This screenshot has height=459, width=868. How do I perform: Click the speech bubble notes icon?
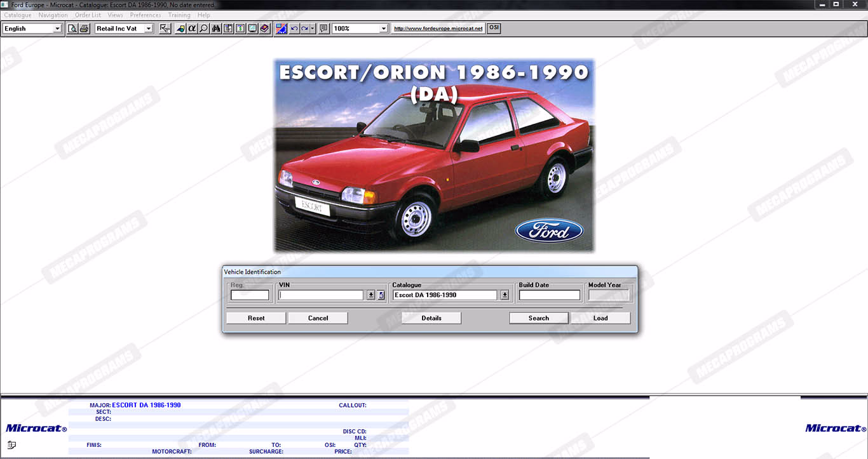[324, 29]
